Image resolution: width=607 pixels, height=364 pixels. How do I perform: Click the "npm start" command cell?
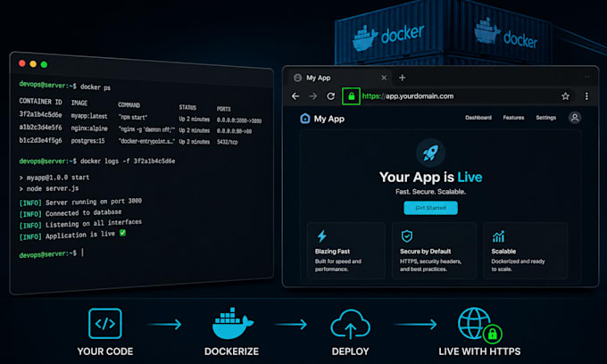133,117
